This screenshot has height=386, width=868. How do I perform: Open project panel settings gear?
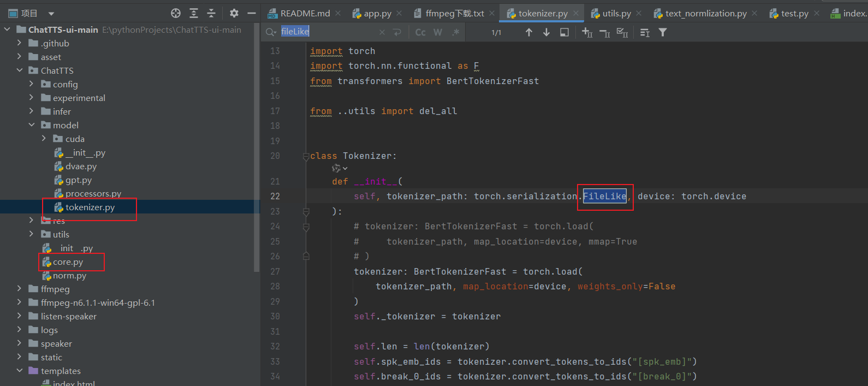(234, 13)
